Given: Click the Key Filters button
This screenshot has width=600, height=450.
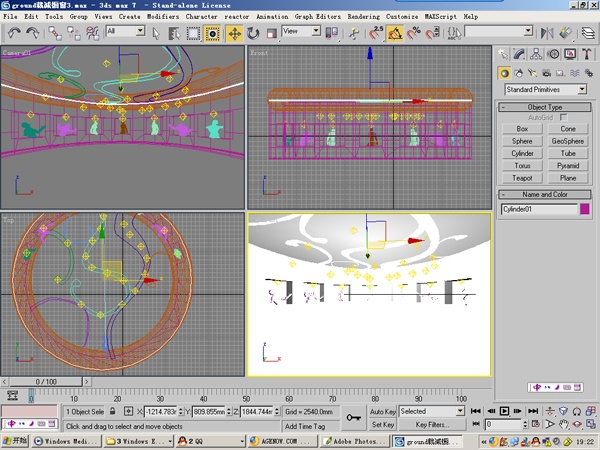Looking at the screenshot, I should (432, 424).
